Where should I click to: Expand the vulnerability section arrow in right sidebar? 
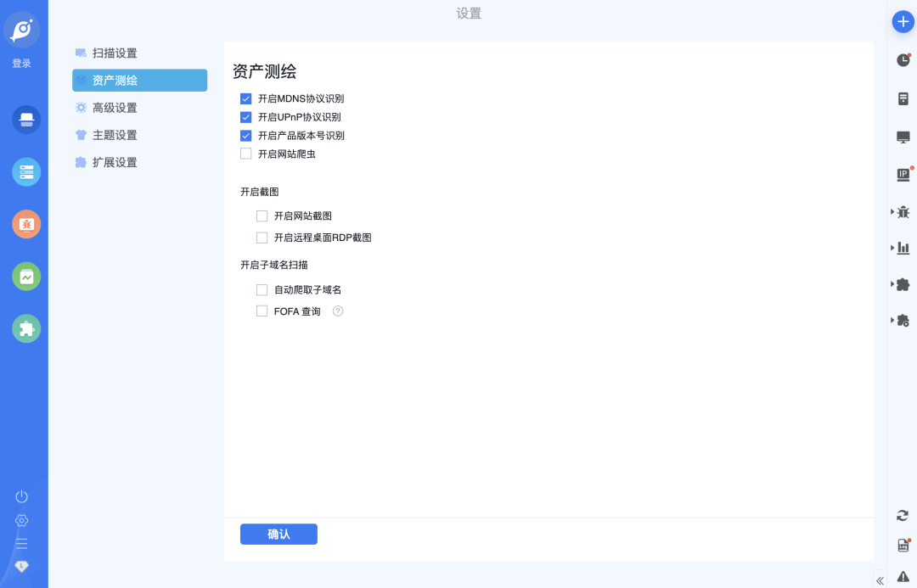pyautogui.click(x=890, y=211)
